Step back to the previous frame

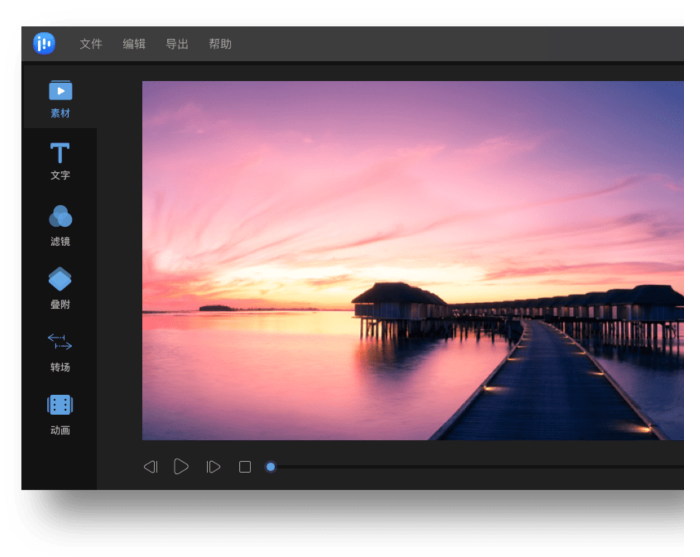coord(150,467)
